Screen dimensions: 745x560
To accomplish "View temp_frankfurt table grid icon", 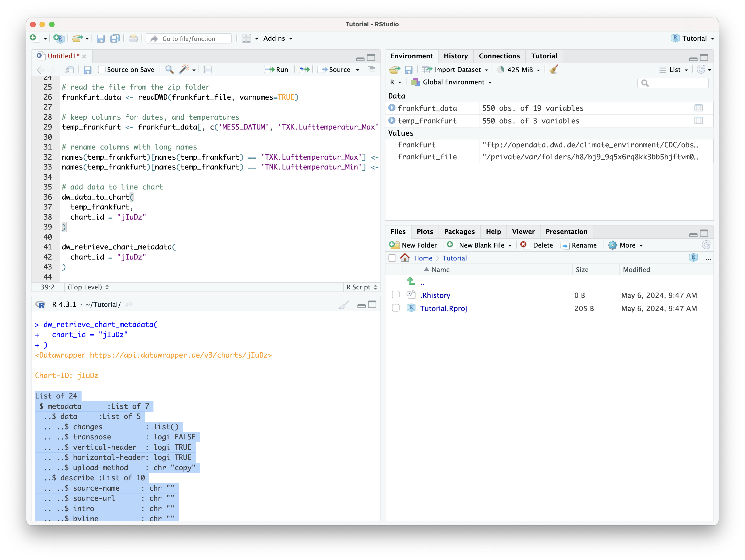I will 698,121.
